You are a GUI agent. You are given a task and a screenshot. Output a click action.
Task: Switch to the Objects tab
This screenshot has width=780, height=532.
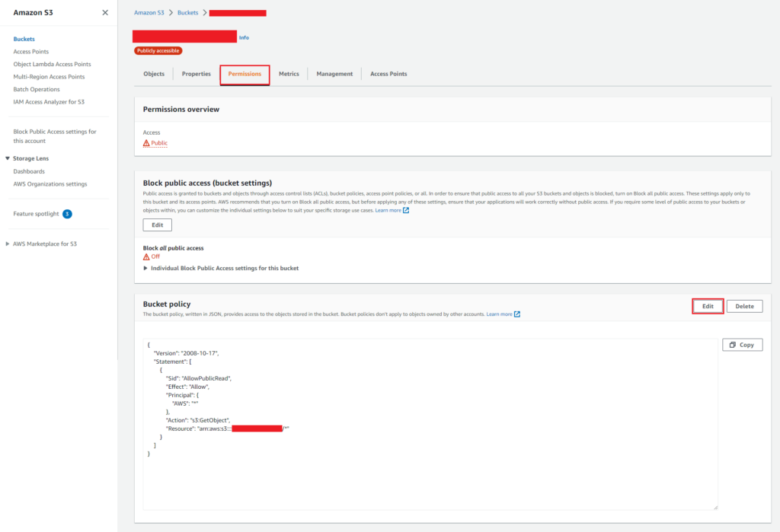coord(154,74)
